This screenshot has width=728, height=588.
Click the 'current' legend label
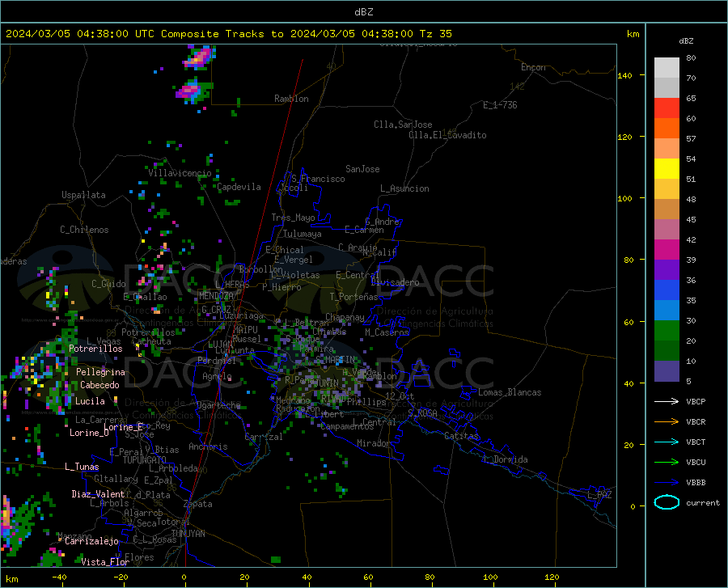click(x=703, y=502)
